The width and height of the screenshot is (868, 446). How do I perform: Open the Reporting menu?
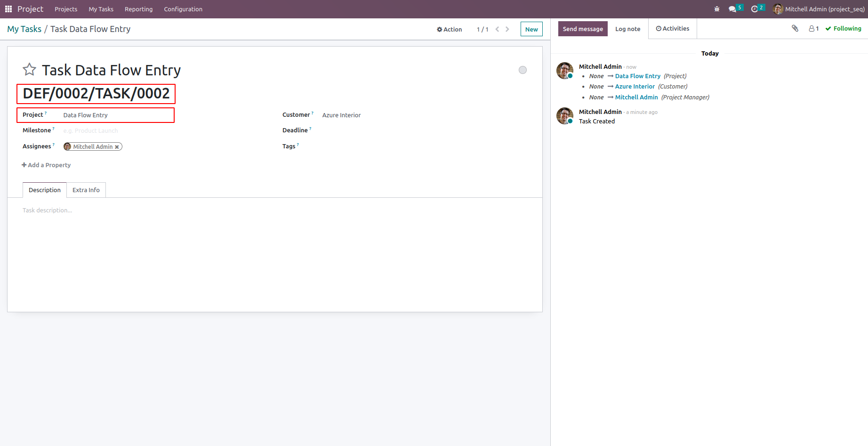[138, 9]
